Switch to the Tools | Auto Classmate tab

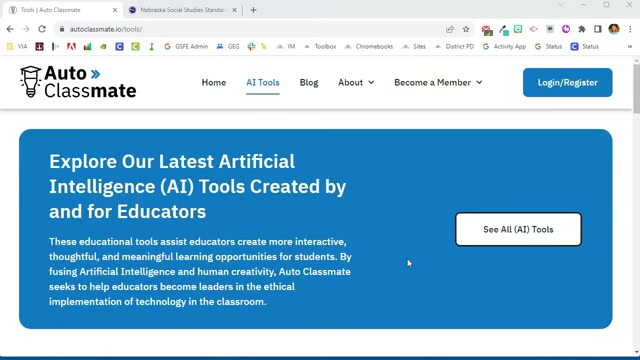(x=61, y=10)
